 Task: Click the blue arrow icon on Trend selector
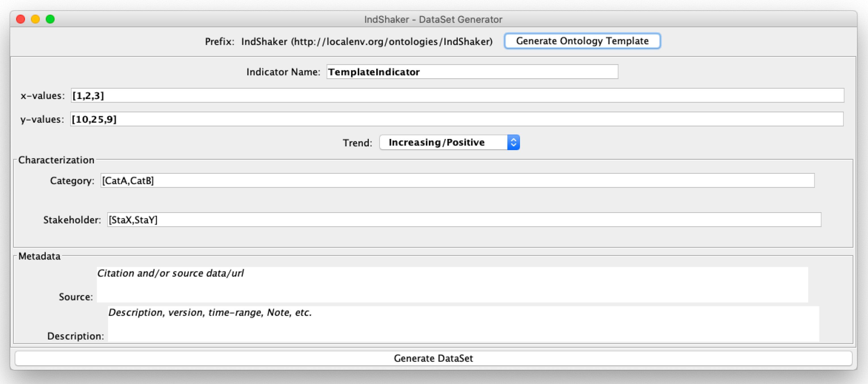pyautogui.click(x=513, y=142)
